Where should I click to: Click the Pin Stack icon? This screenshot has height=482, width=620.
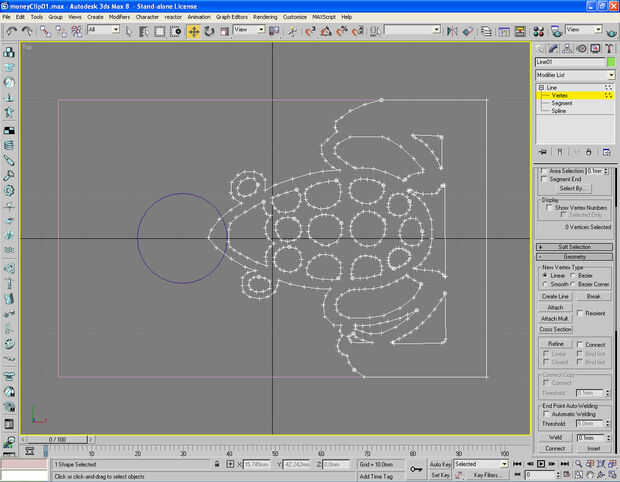pos(543,152)
